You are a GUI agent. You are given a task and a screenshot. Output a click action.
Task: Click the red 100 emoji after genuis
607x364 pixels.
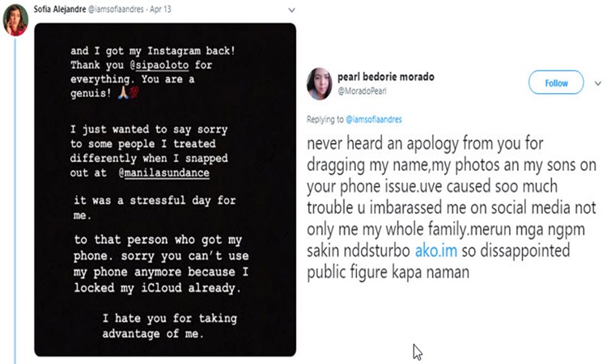point(134,93)
